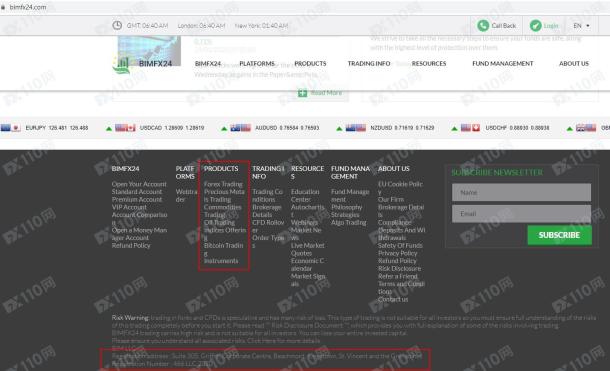Open the footer Standard Account link

pyautogui.click(x=137, y=192)
